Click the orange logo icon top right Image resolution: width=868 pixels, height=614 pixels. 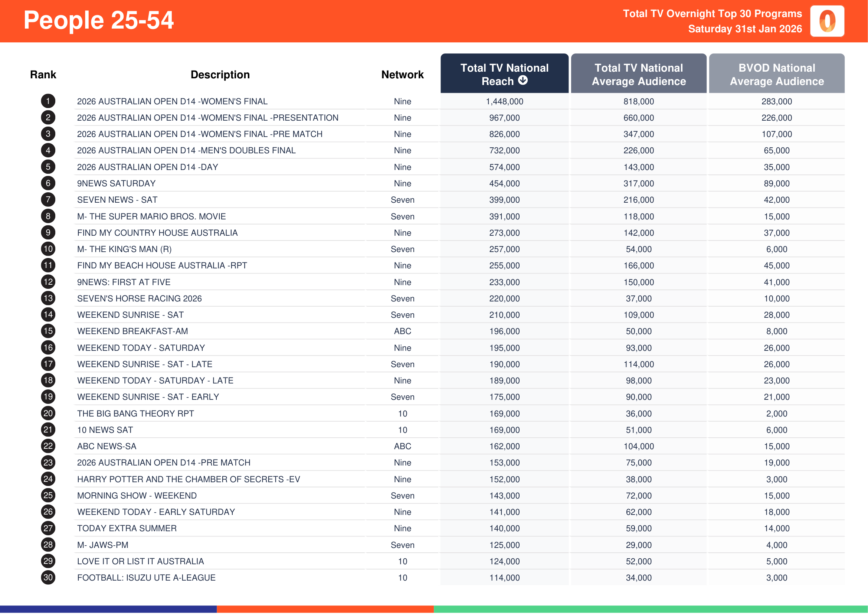coord(827,21)
